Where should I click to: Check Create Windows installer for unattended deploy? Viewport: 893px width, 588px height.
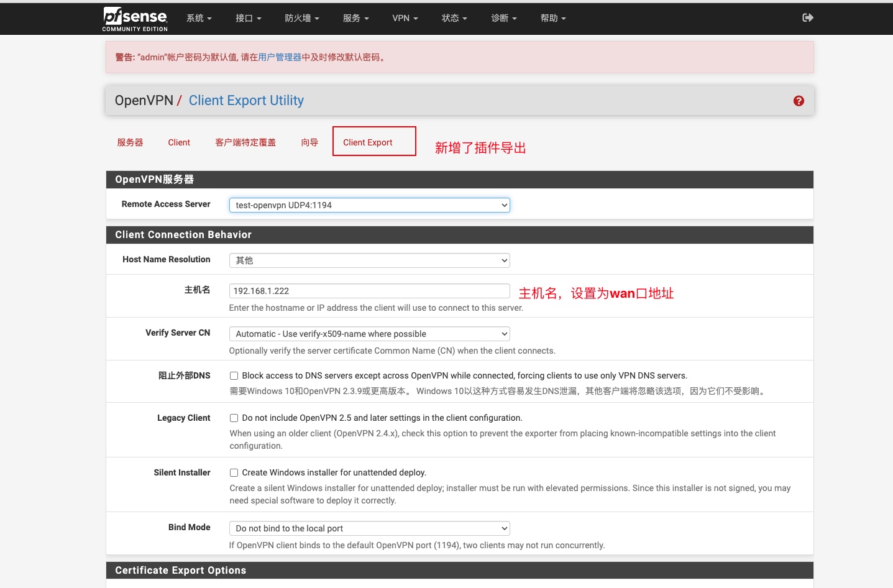[x=234, y=472]
